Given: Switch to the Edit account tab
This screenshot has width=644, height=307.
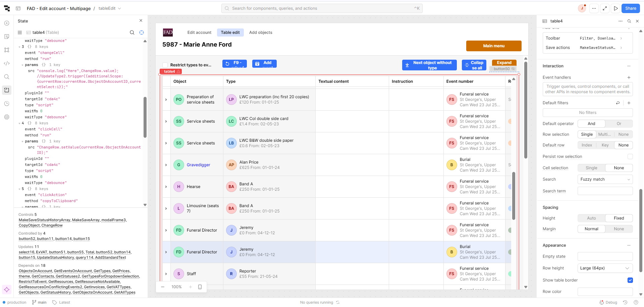Looking at the screenshot, I should pos(199,33).
